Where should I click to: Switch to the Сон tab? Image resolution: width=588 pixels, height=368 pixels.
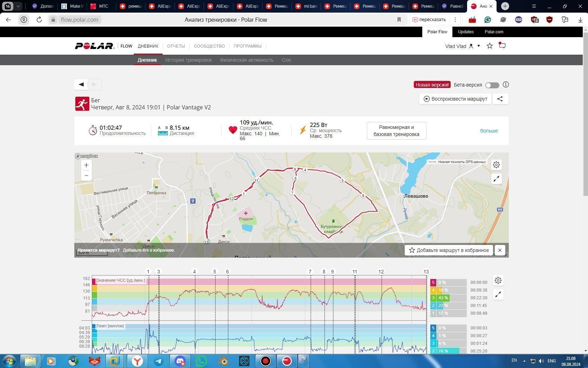pyautogui.click(x=286, y=60)
